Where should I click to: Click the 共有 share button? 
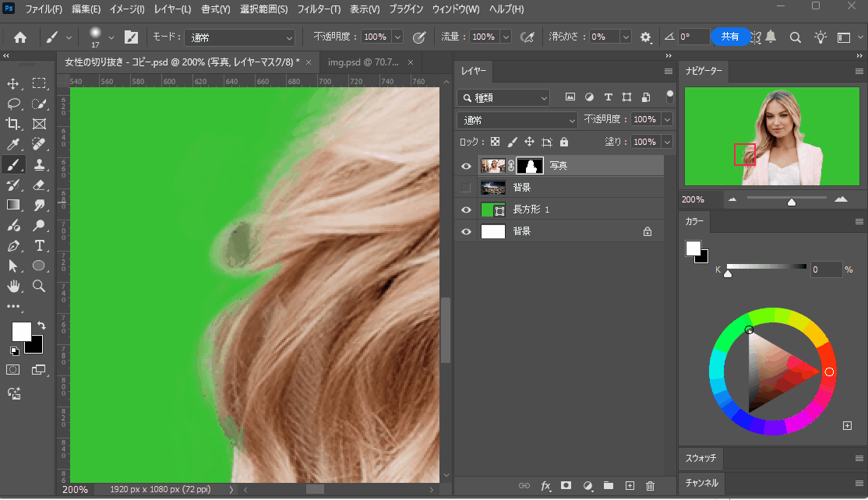tap(730, 37)
